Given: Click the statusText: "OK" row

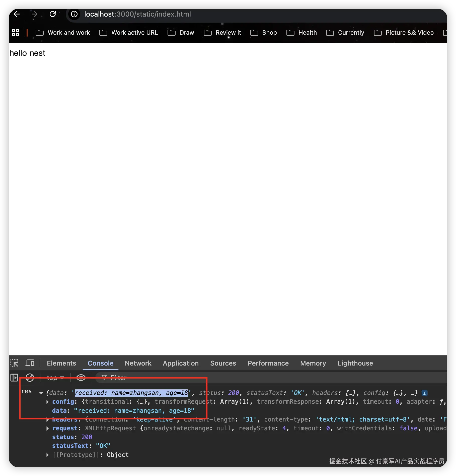Looking at the screenshot, I should click(x=81, y=446).
